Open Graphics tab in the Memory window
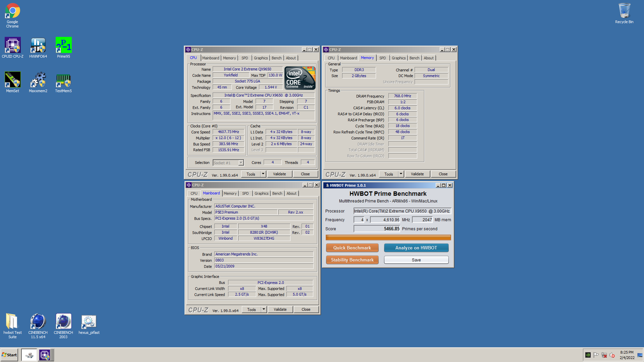Viewport: 644px width, 362px height. (399, 58)
